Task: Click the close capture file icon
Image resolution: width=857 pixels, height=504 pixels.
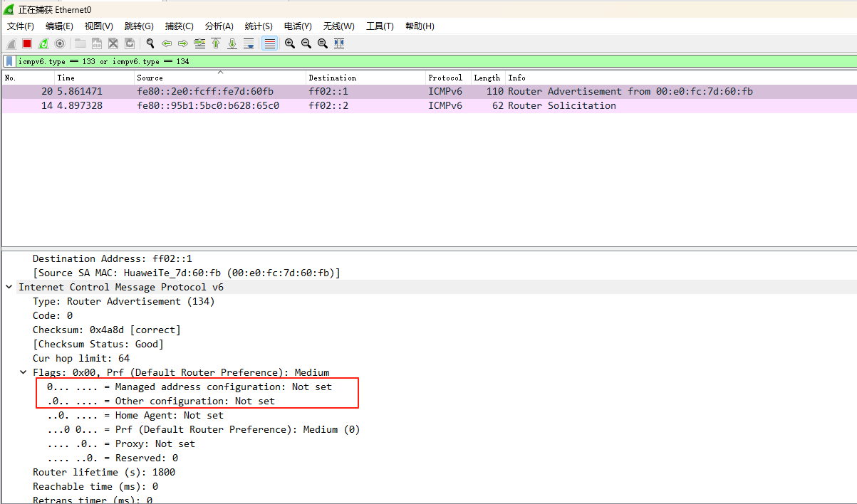Action: pyautogui.click(x=113, y=43)
